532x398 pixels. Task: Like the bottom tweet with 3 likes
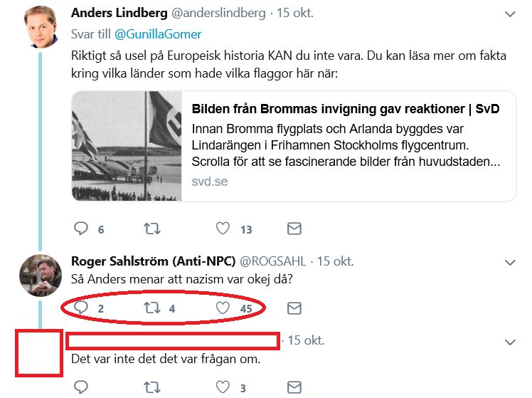tap(223, 387)
